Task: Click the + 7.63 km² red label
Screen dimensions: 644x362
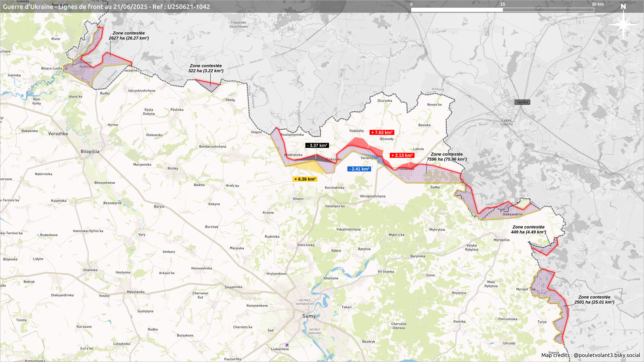Action: (382, 132)
